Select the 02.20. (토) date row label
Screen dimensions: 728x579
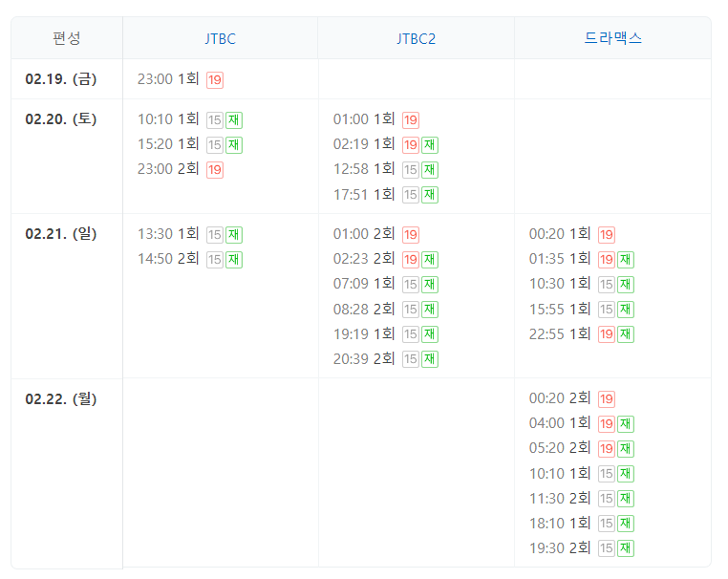61,119
